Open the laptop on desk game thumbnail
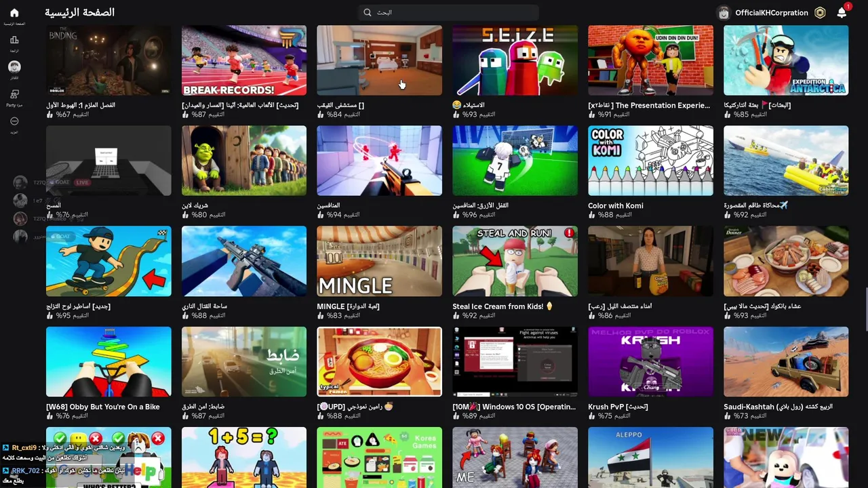Image resolution: width=868 pixels, height=488 pixels. click(108, 161)
